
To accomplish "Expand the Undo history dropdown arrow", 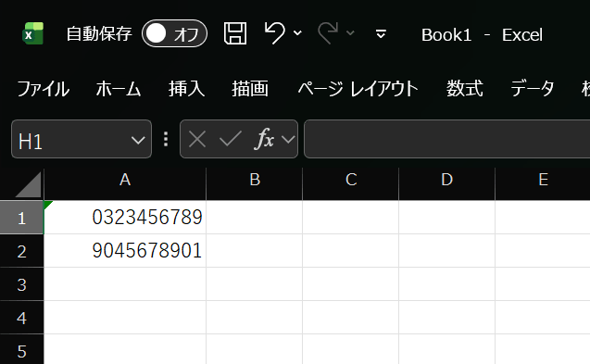I will [297, 33].
